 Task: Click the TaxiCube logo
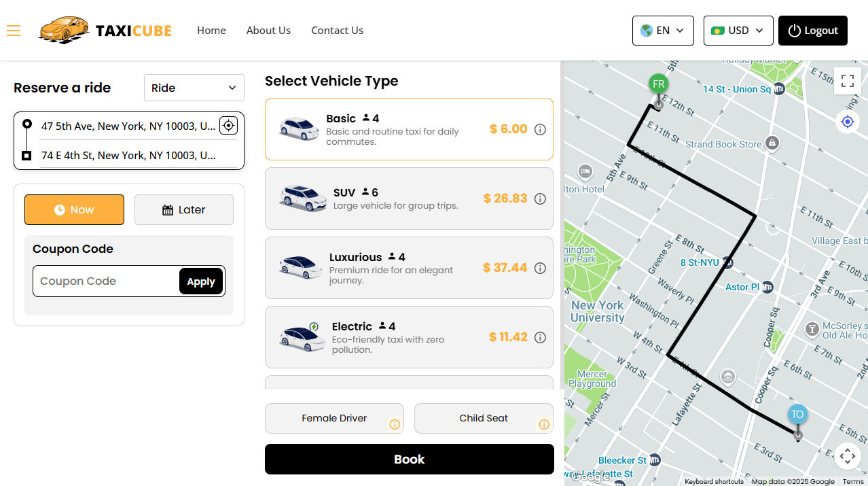click(105, 31)
